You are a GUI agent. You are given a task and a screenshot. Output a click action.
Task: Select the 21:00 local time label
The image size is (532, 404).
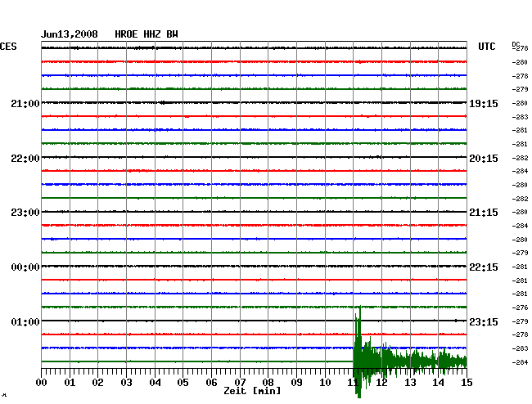coord(25,103)
